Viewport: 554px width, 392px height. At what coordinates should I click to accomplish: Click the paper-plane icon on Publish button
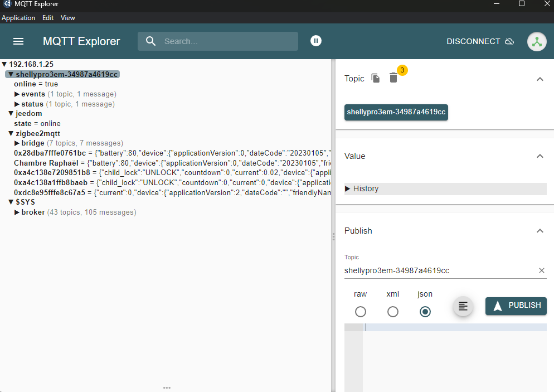point(498,306)
